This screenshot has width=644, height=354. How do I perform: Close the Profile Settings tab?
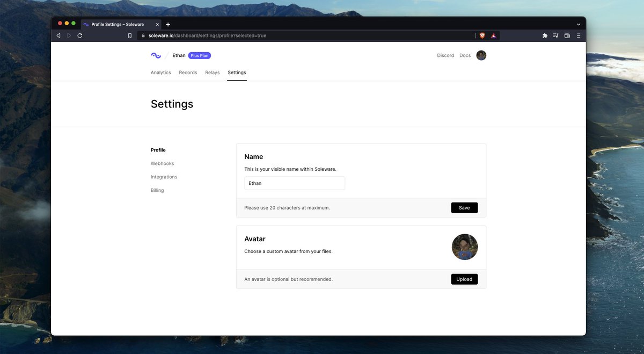(157, 24)
